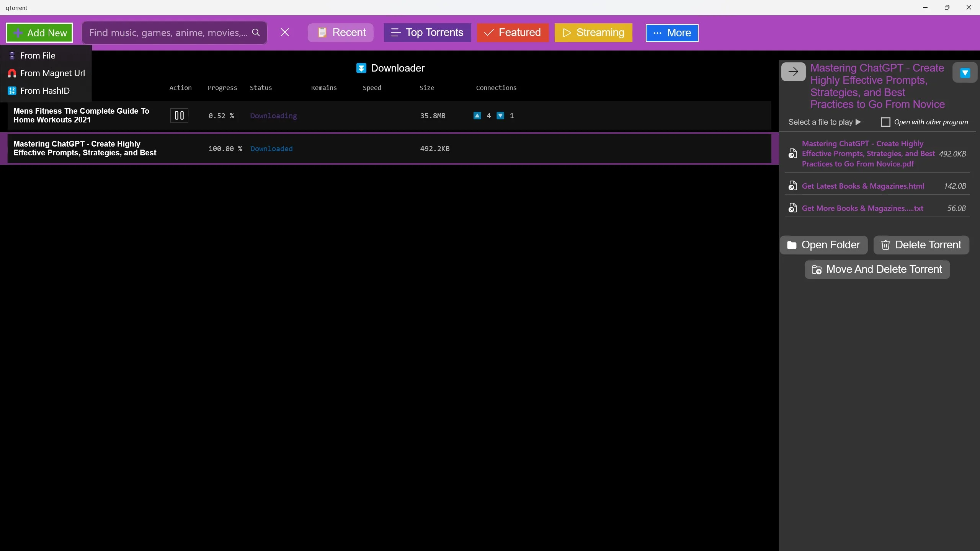
Task: Click the 35.8MB size value
Action: tap(433, 116)
